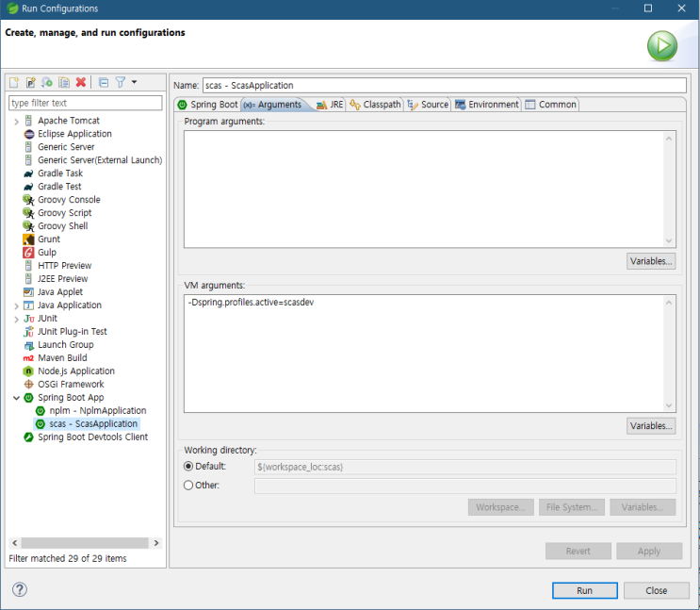Switch to the JRE tab
This screenshot has width=700, height=610.
330,105
